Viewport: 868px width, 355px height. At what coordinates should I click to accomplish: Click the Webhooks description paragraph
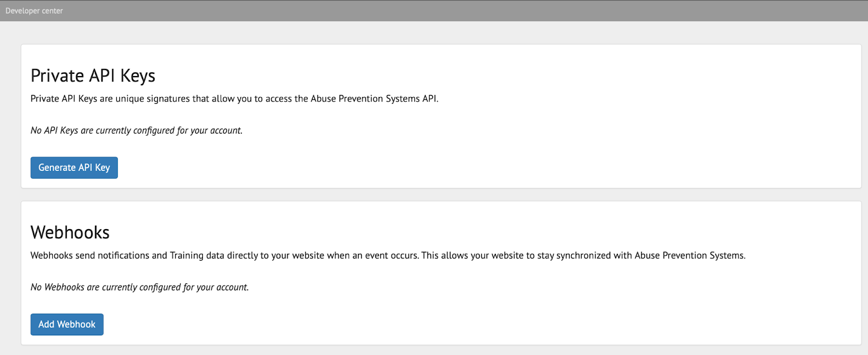click(388, 256)
